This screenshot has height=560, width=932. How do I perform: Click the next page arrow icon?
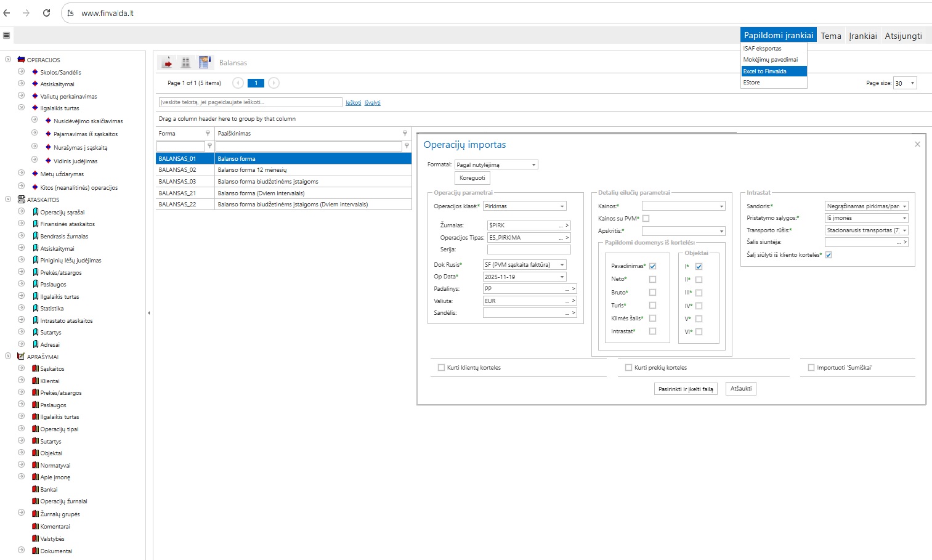(274, 83)
